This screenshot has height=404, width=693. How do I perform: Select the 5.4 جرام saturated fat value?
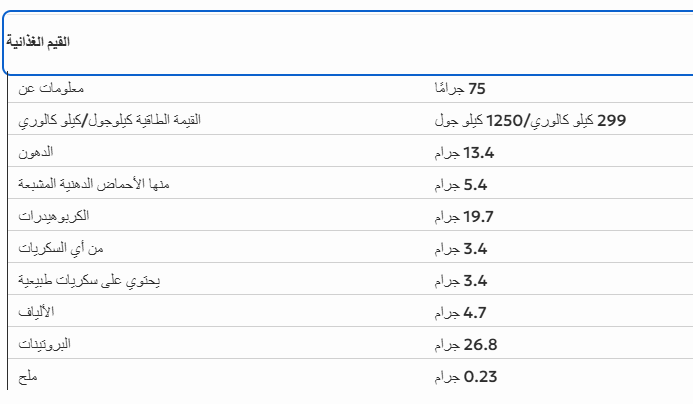pyautogui.click(x=461, y=185)
